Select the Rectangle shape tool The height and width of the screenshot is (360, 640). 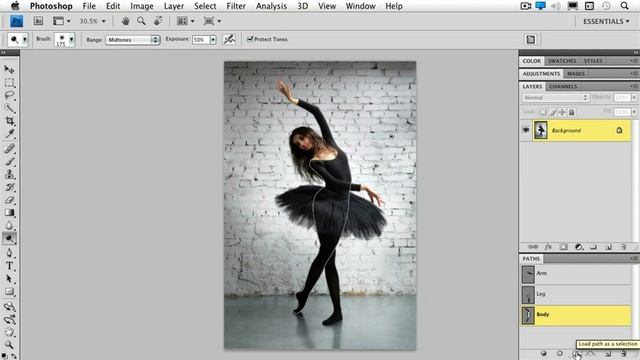tap(9, 291)
